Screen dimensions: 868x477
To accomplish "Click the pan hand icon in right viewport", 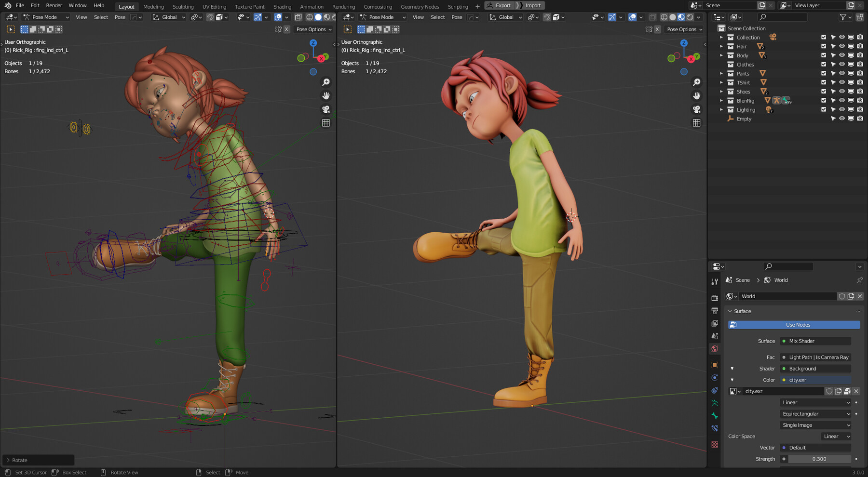I will [x=697, y=96].
